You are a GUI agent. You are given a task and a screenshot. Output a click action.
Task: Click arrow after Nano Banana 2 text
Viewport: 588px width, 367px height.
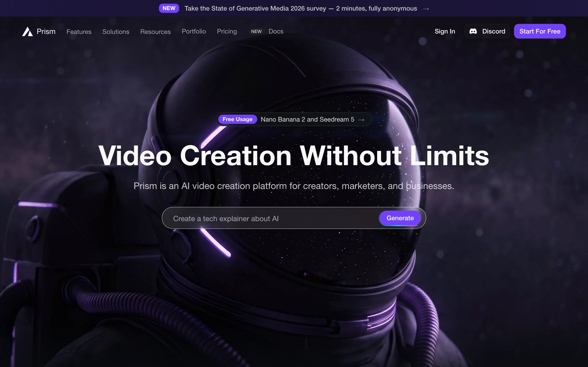[361, 120]
